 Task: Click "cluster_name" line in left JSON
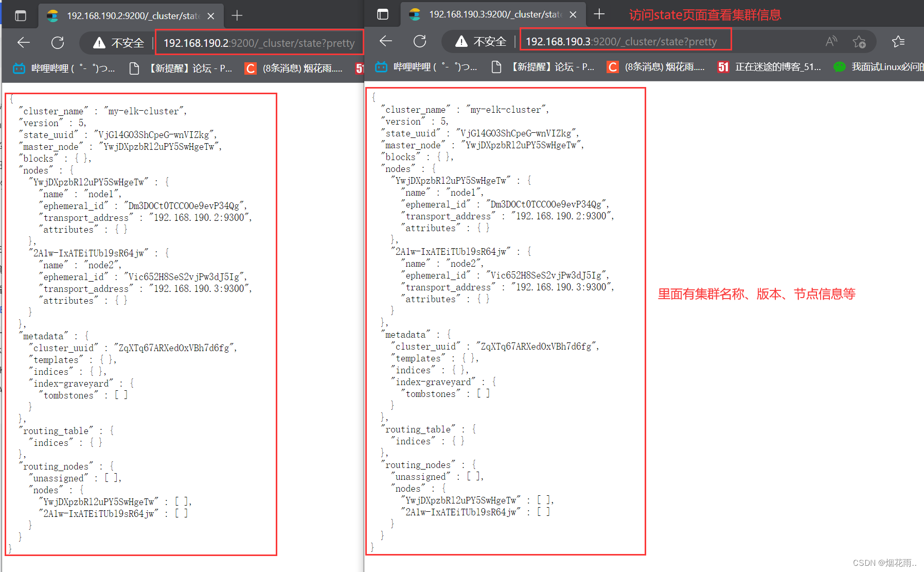[x=103, y=111]
